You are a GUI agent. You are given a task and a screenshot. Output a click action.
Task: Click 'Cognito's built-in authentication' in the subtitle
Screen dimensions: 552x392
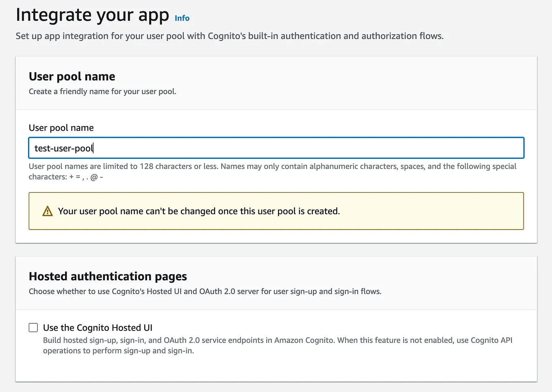point(274,36)
